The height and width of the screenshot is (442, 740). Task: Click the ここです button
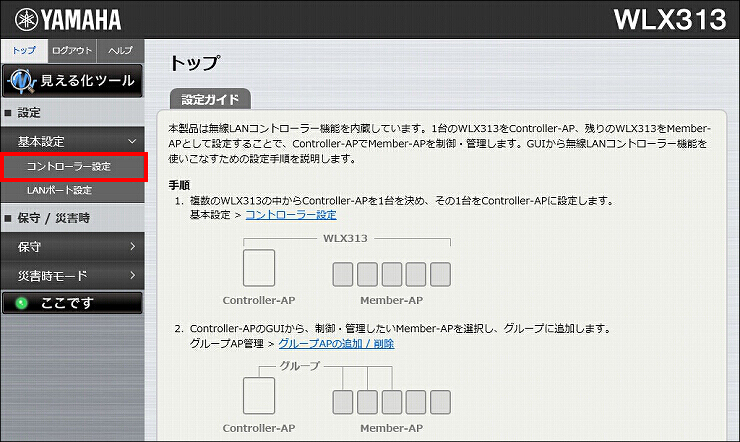pyautogui.click(x=73, y=303)
